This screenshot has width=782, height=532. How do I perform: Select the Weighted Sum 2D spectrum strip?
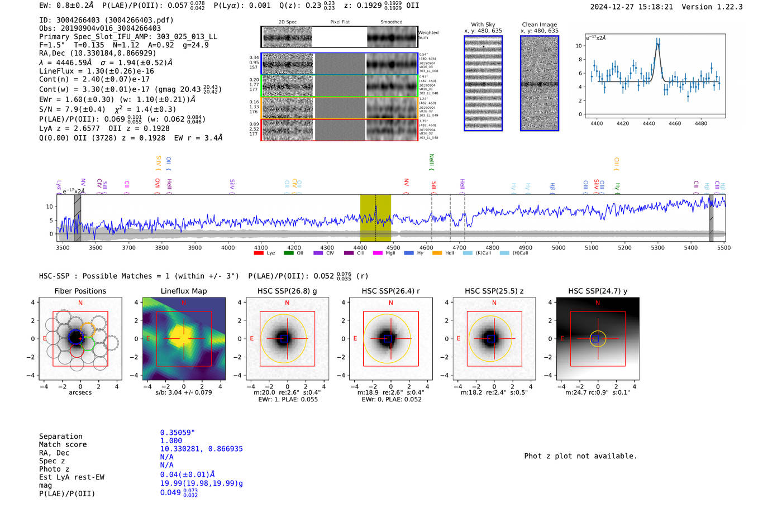point(340,37)
